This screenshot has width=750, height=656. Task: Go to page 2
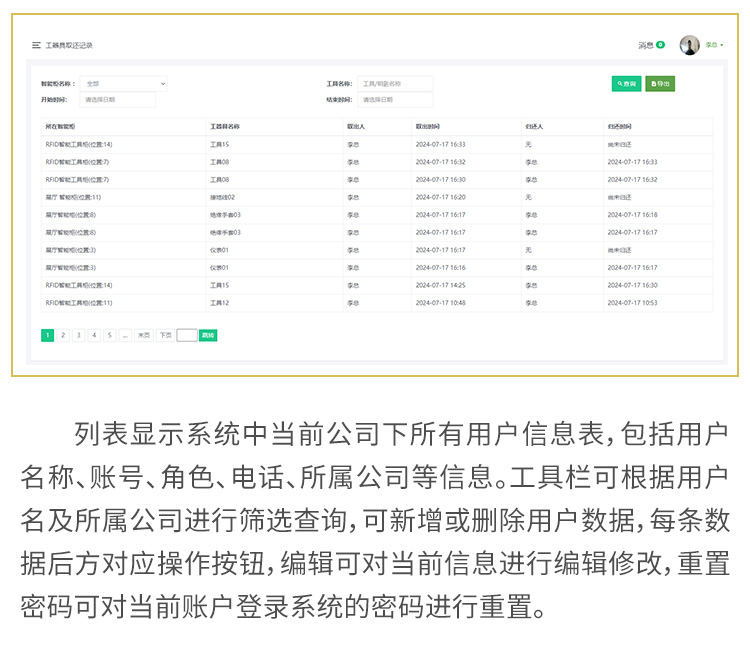click(63, 336)
